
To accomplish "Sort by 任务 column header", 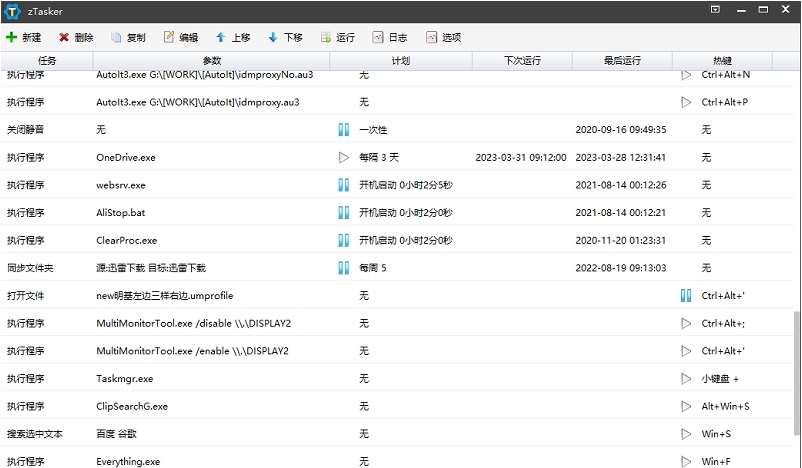I will point(47,61).
